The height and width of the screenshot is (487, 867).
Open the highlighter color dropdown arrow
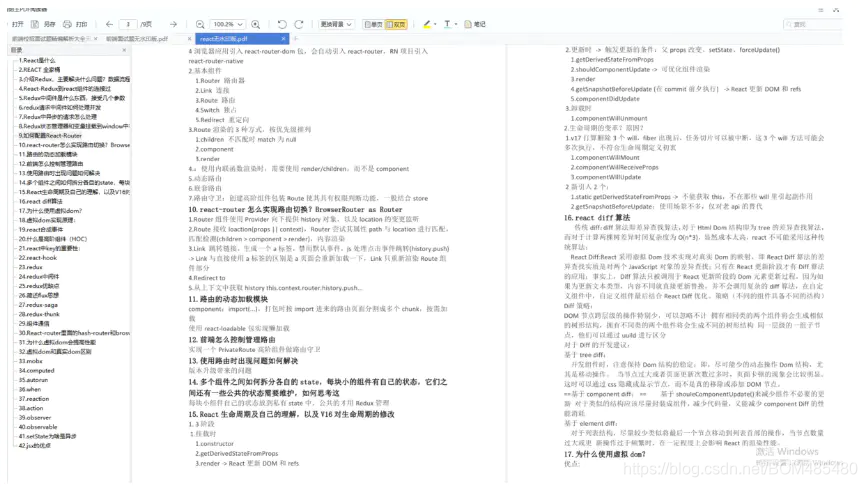click(435, 24)
